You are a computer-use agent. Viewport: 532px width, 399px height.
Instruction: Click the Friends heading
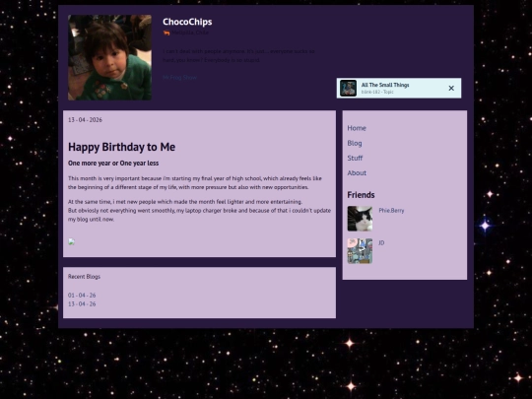click(361, 195)
